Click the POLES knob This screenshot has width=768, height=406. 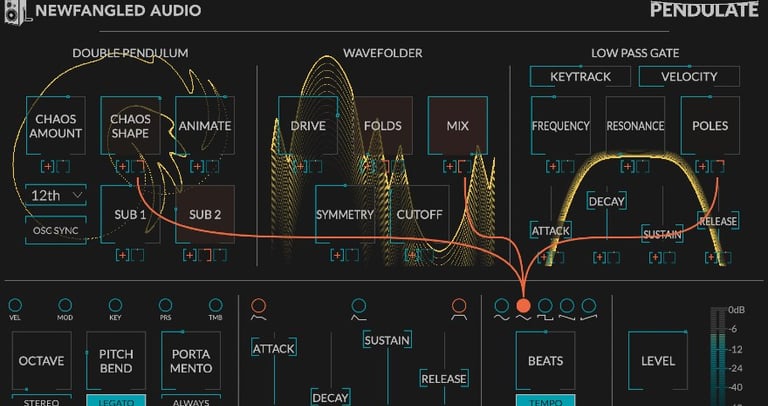710,126
